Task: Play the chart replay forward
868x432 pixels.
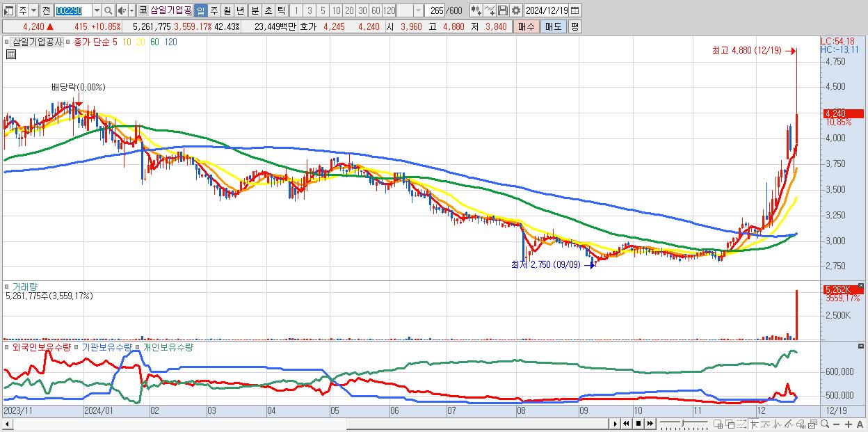Action: pos(615,424)
